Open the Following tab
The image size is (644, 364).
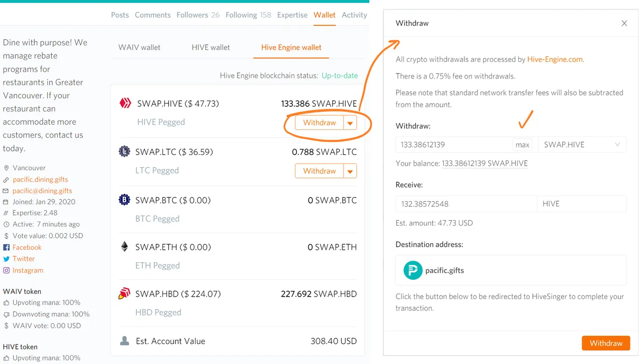pos(248,15)
